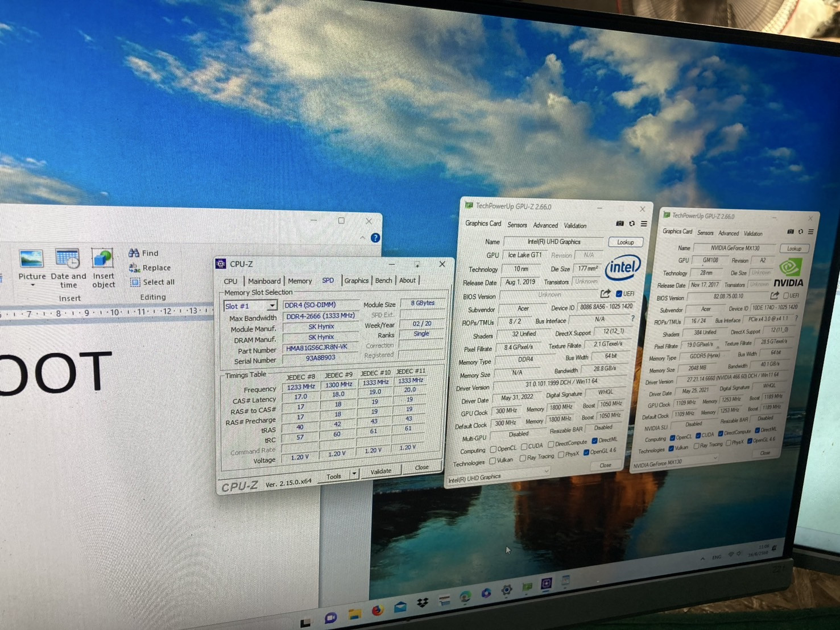Open the Slot #1 memory slot dropdown
The width and height of the screenshot is (840, 630).
(x=271, y=306)
